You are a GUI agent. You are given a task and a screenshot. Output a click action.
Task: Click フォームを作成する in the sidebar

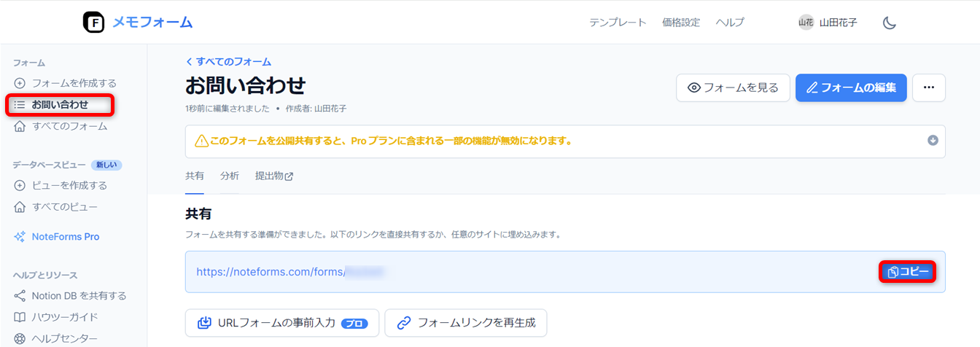pos(74,83)
